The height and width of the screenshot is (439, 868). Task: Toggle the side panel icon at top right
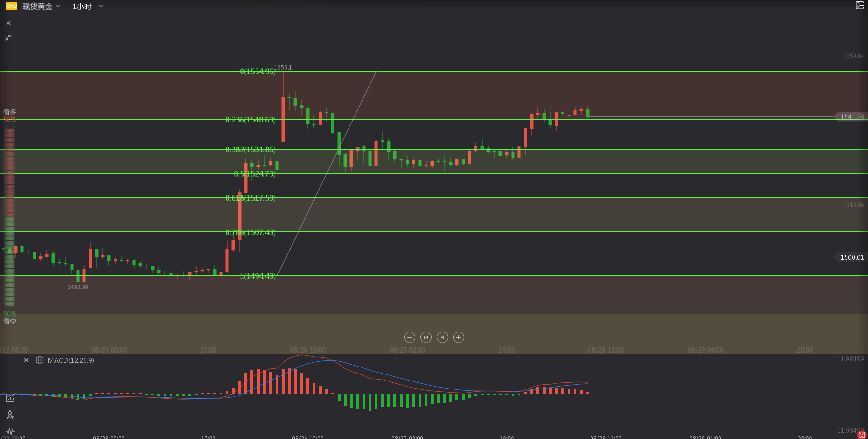pyautogui.click(x=860, y=6)
